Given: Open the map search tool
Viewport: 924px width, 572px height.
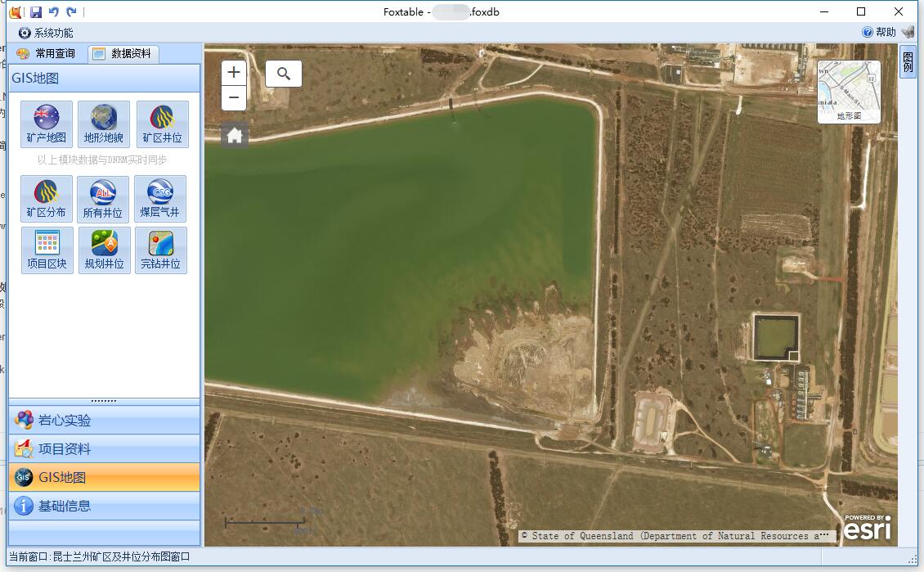Looking at the screenshot, I should click(284, 74).
